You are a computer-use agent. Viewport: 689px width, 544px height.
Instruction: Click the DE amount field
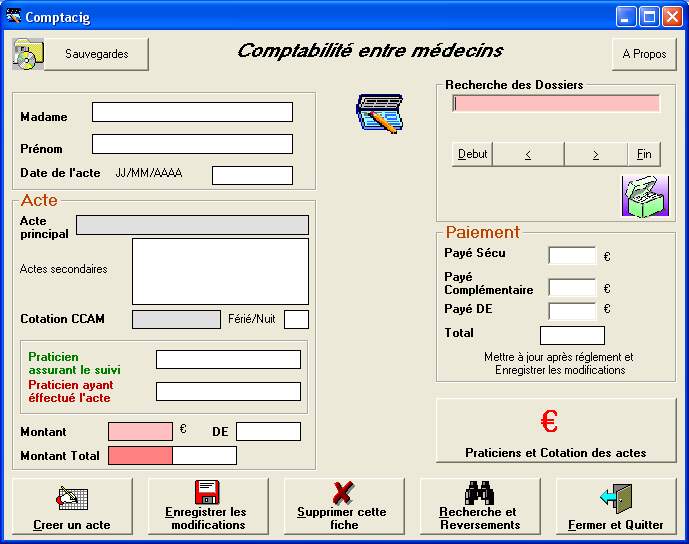coord(268,432)
